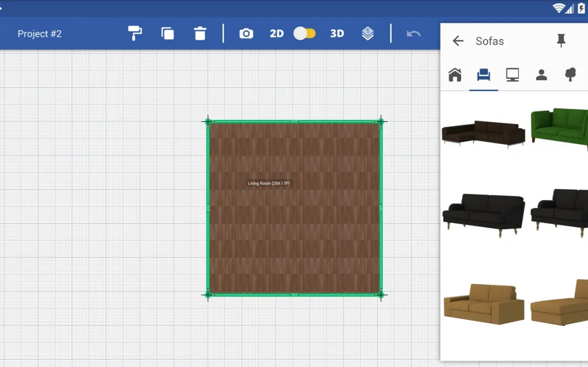Open the people category tab
This screenshot has height=367, width=588.
pos(541,75)
